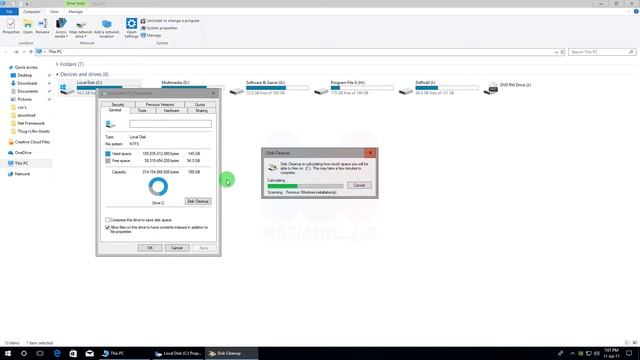The height and width of the screenshot is (360, 640).
Task: Select Network in the navigation pane
Action: [x=22, y=174]
